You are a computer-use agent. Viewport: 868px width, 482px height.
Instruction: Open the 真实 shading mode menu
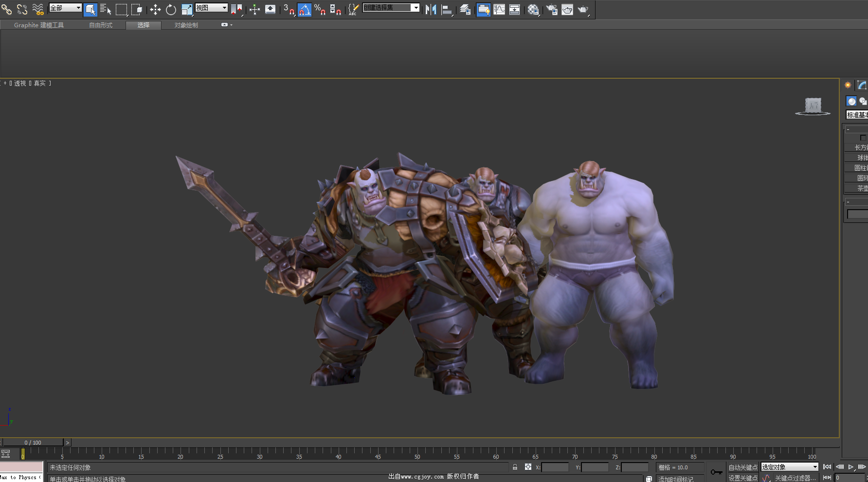[x=39, y=84]
